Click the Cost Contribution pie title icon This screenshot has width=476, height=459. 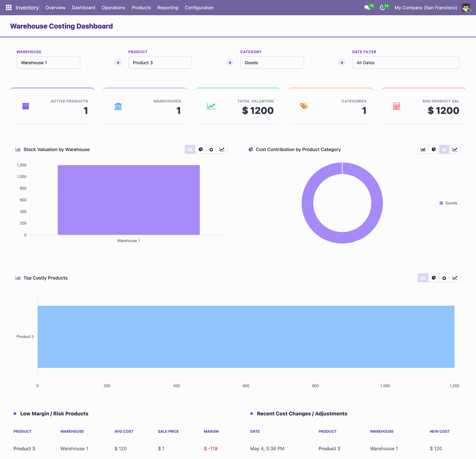click(251, 149)
